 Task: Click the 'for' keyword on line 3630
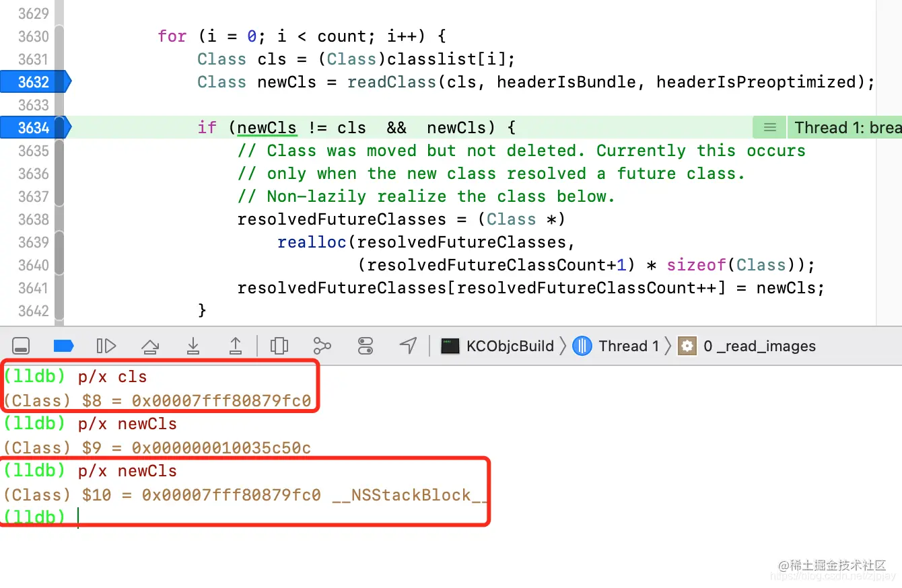[172, 36]
